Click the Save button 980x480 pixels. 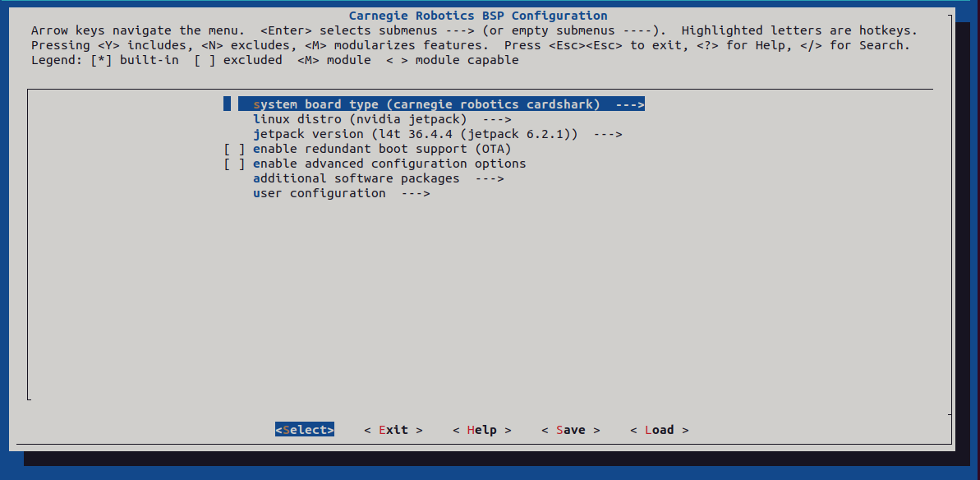tap(571, 430)
